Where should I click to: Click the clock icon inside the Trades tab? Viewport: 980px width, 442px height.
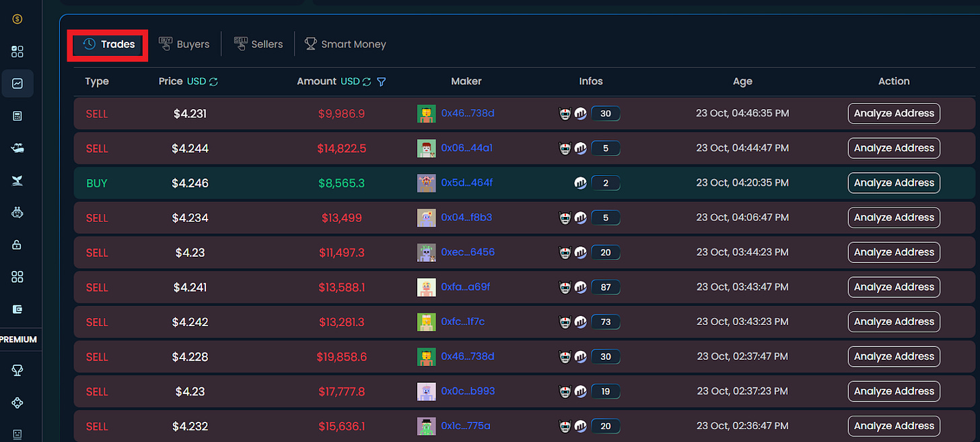[88, 44]
